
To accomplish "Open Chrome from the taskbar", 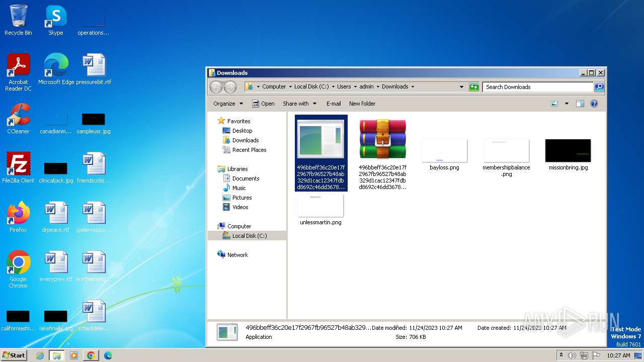I will coord(91,355).
